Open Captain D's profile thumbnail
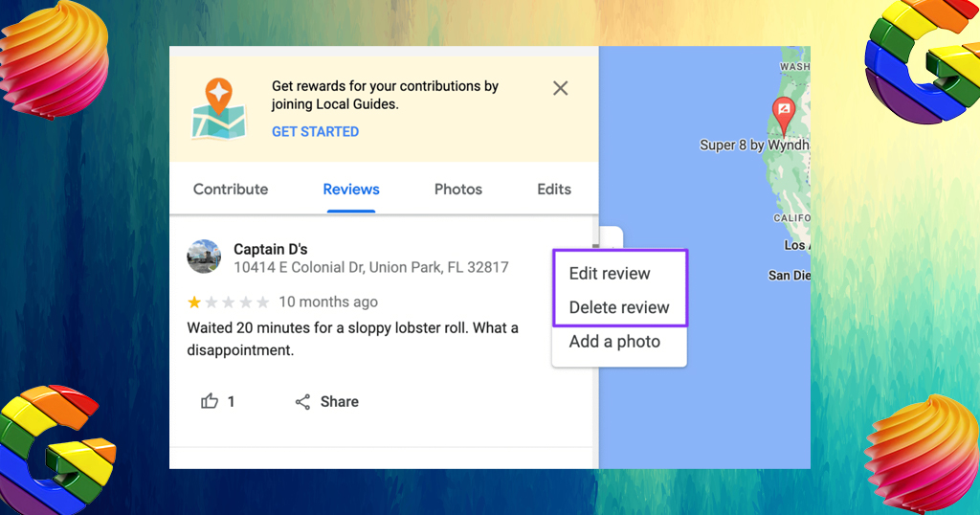The width and height of the screenshot is (980, 515). tap(204, 257)
